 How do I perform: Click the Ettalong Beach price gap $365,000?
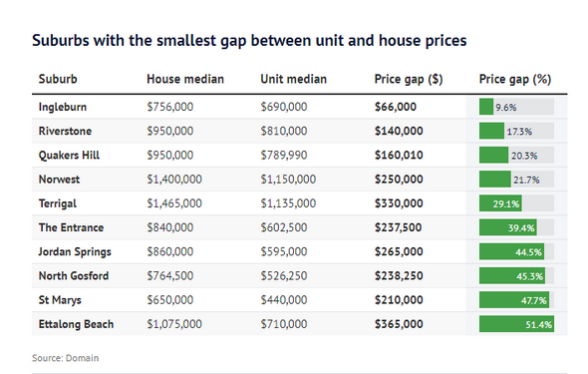pos(399,324)
